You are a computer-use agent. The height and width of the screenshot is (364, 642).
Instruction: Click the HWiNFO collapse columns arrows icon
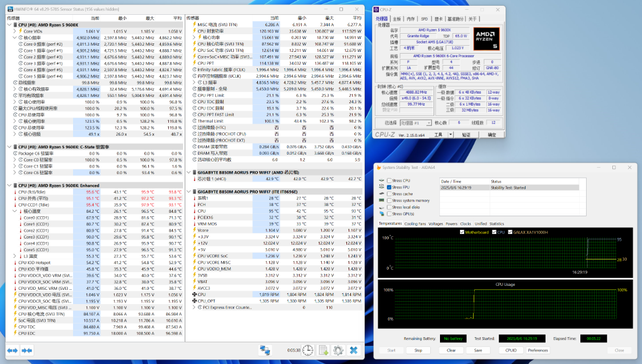(26, 350)
